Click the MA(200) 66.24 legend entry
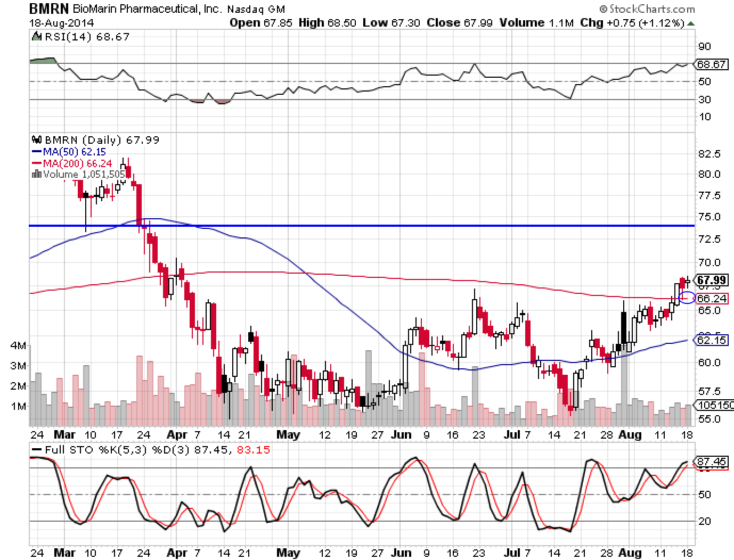The height and width of the screenshot is (560, 734). coord(71,163)
